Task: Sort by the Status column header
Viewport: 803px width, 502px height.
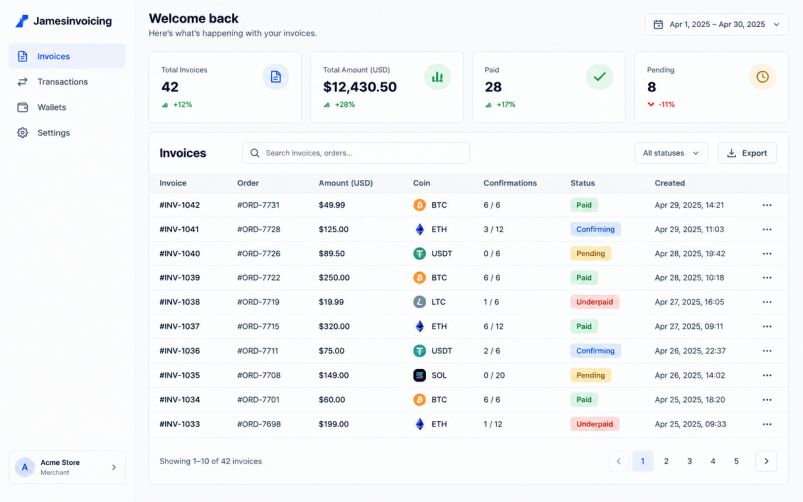Action: tap(583, 183)
